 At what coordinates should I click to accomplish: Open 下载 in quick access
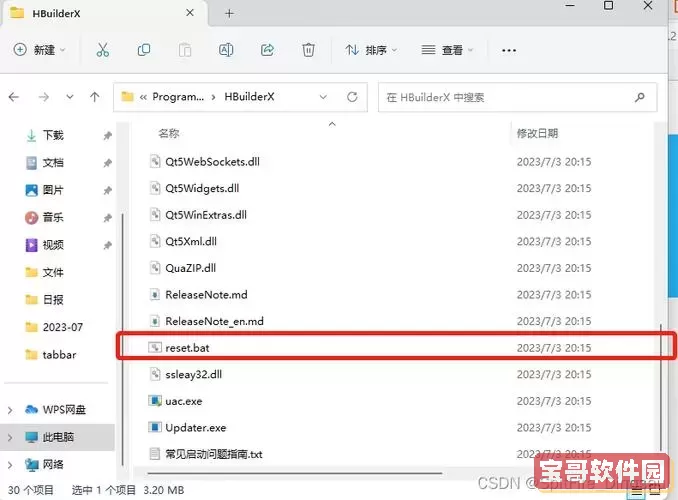click(x=53, y=135)
